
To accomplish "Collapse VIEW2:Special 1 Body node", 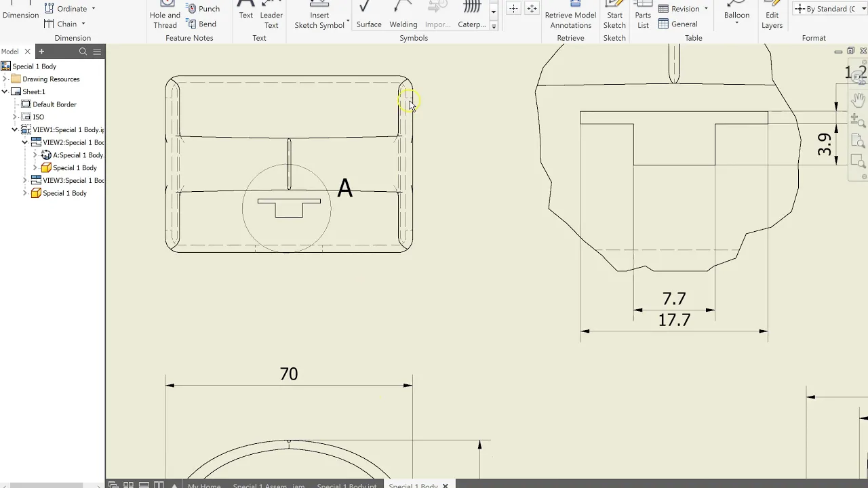I will click(x=25, y=142).
